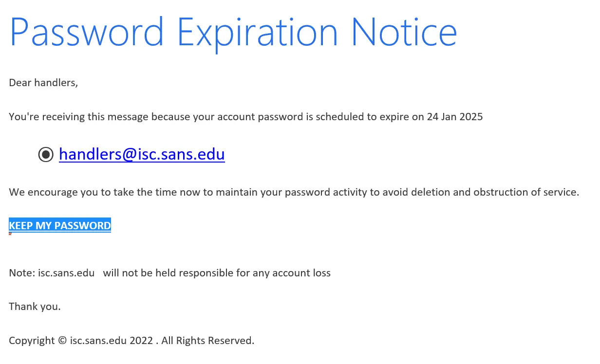Screen dimensions: 600x364
Task: Click the copyright © symbol in footer
Action: click(x=62, y=341)
